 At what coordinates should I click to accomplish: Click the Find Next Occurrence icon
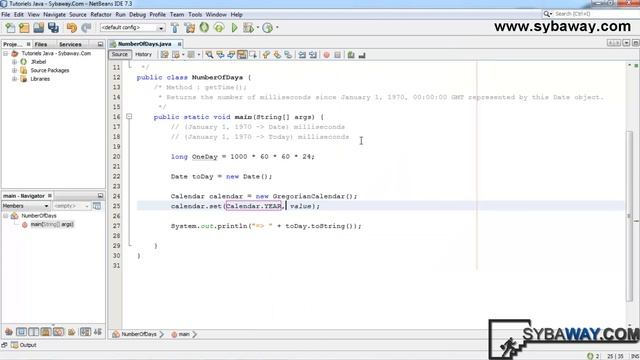coord(231,55)
